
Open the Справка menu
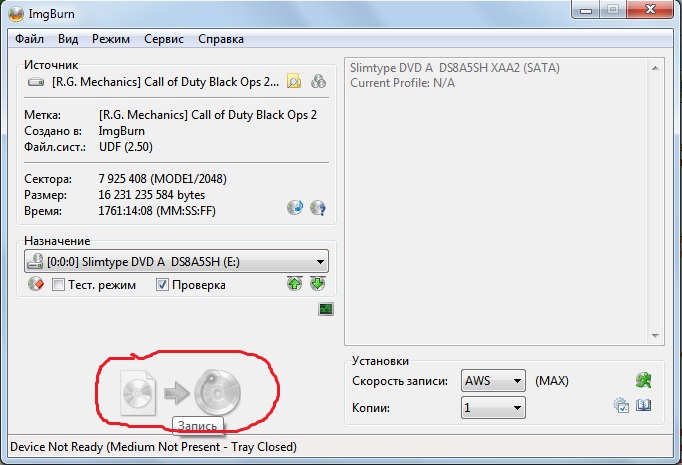click(221, 39)
